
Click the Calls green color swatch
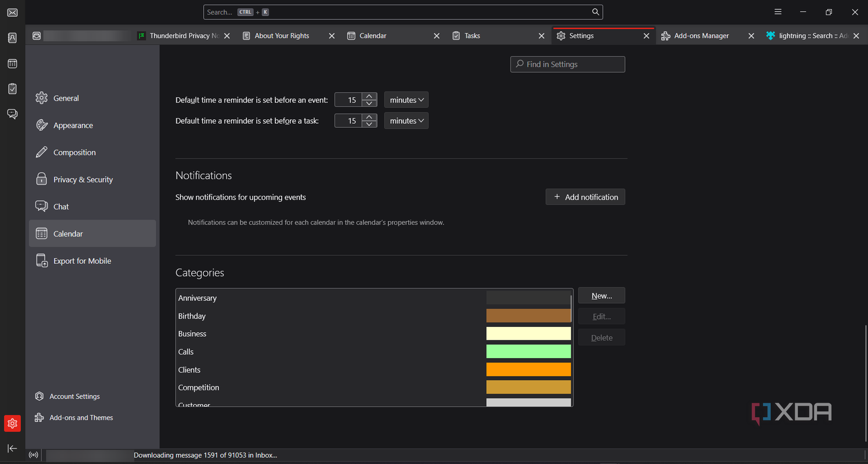[x=528, y=352]
